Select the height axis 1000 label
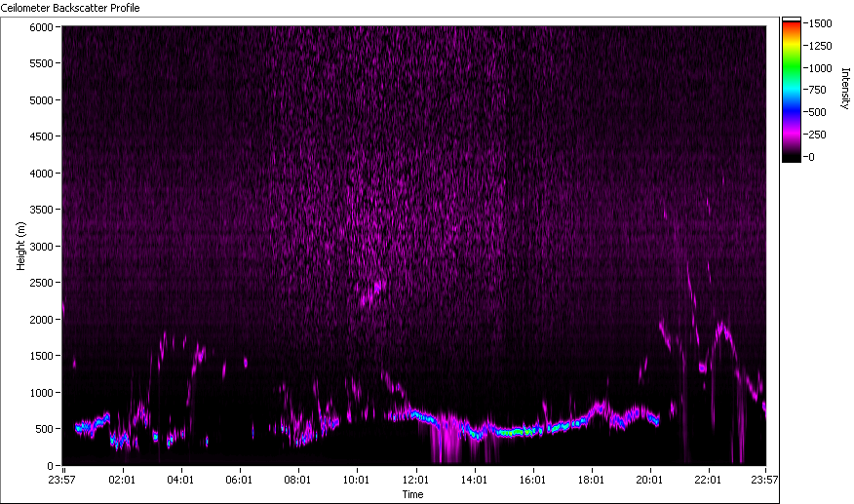This screenshot has width=854, height=504. coord(41,392)
